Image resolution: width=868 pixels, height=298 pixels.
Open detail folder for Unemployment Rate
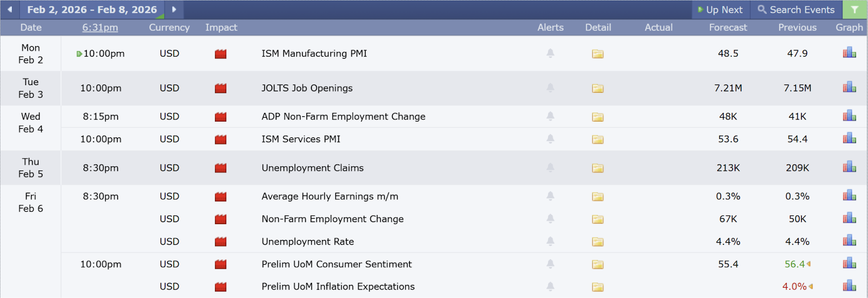[x=597, y=242]
